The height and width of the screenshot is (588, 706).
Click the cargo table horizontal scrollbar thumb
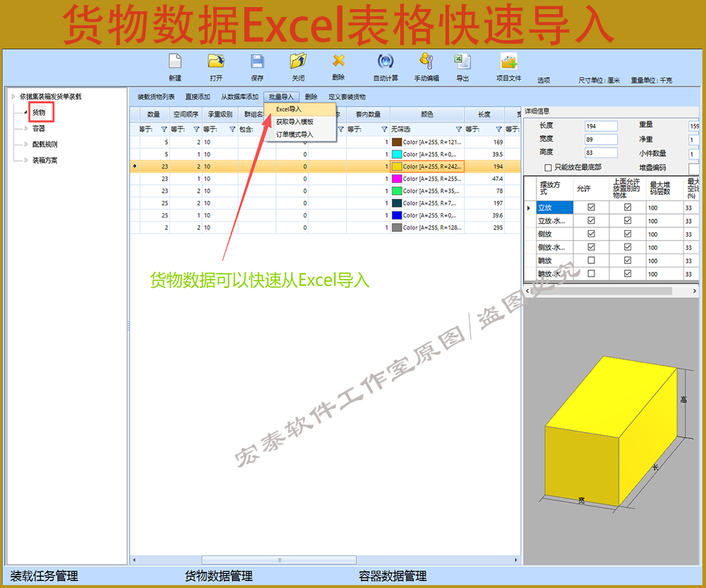click(x=279, y=560)
